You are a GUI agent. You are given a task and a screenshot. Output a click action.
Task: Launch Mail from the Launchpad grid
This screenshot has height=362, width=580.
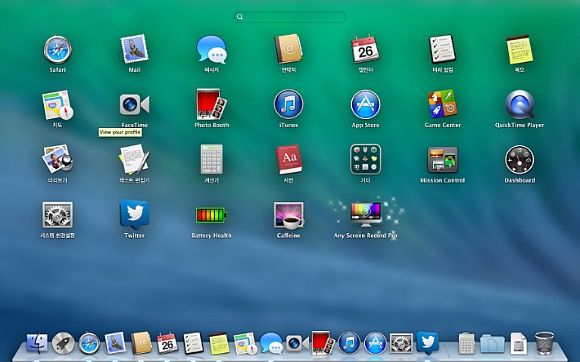coord(134,49)
